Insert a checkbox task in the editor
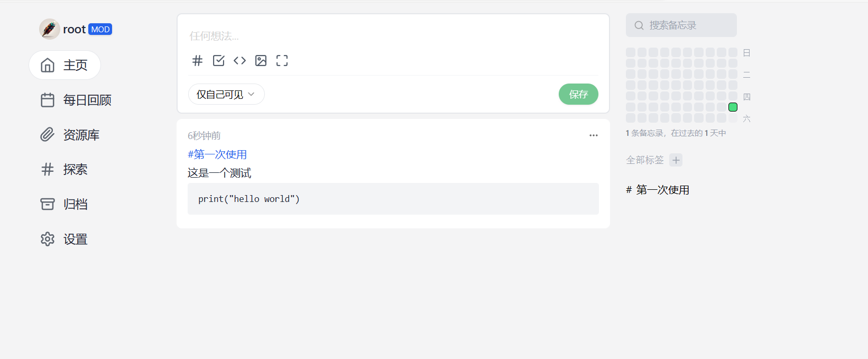This screenshot has width=868, height=359. point(218,61)
